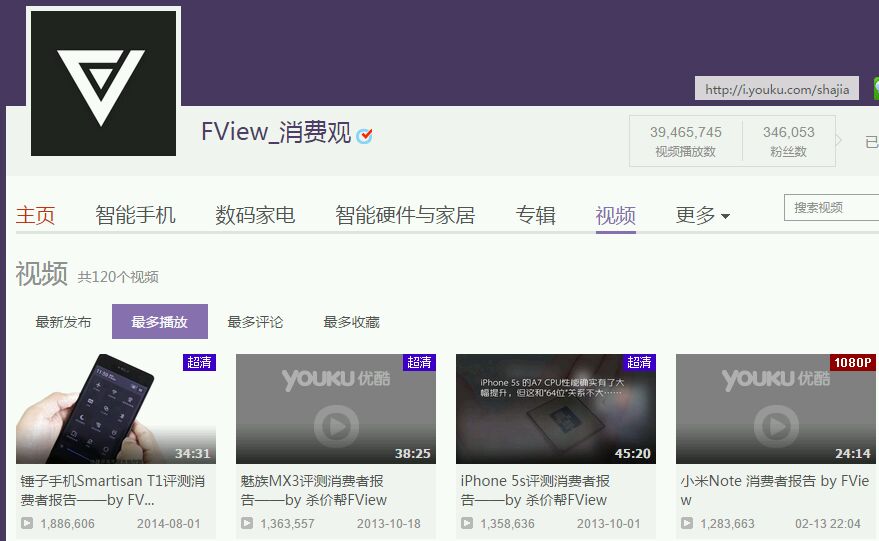Play the 小米Note video thumbnail
Image resolution: width=879 pixels, height=541 pixels.
coord(775,409)
